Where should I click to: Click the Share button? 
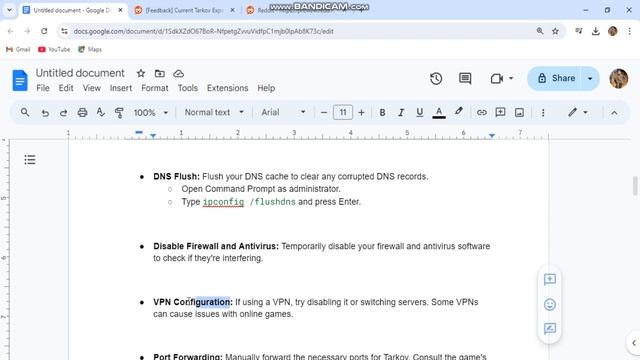point(556,78)
